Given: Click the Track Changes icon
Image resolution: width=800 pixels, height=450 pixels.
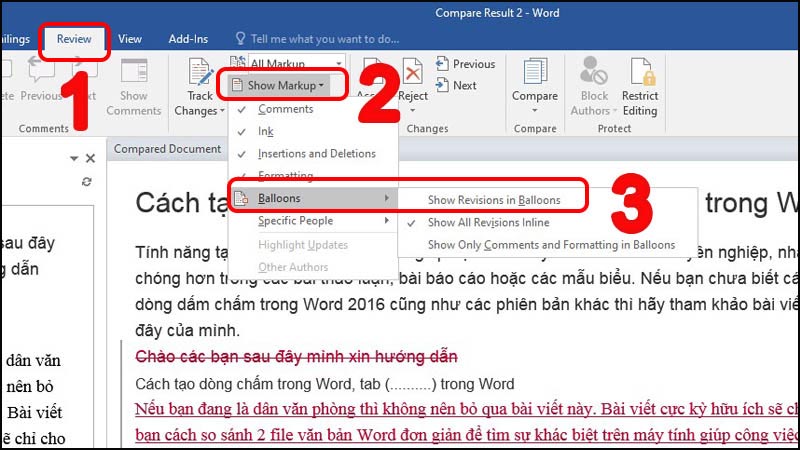Looking at the screenshot, I should click(x=200, y=73).
